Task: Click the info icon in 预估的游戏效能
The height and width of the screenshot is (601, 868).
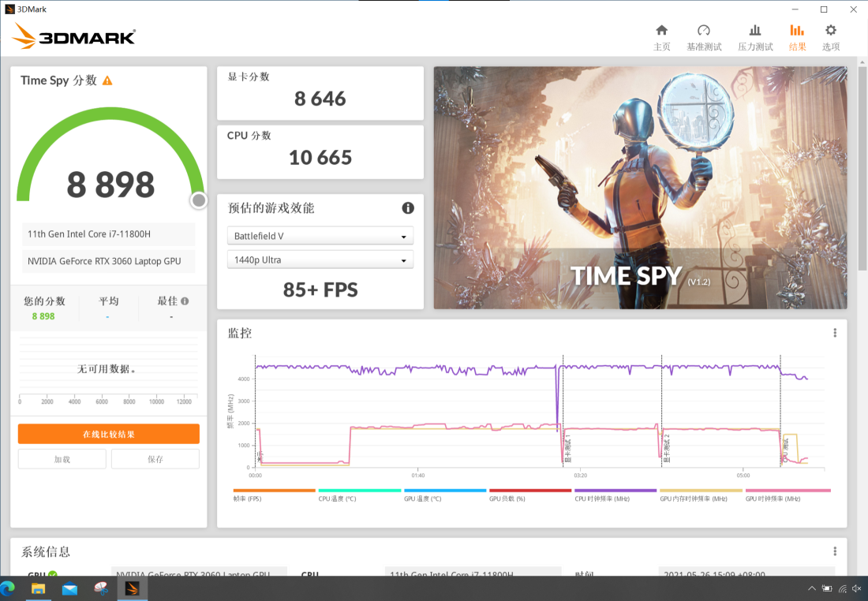Action: click(x=408, y=208)
